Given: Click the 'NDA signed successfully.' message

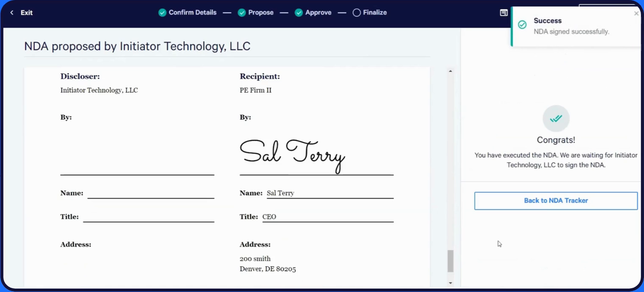Looking at the screenshot, I should [x=571, y=32].
